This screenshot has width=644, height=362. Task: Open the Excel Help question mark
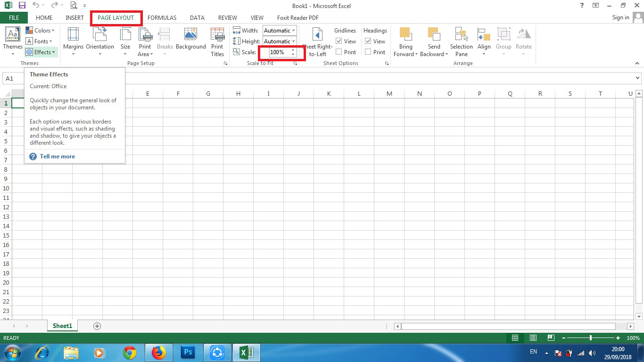tap(582, 6)
